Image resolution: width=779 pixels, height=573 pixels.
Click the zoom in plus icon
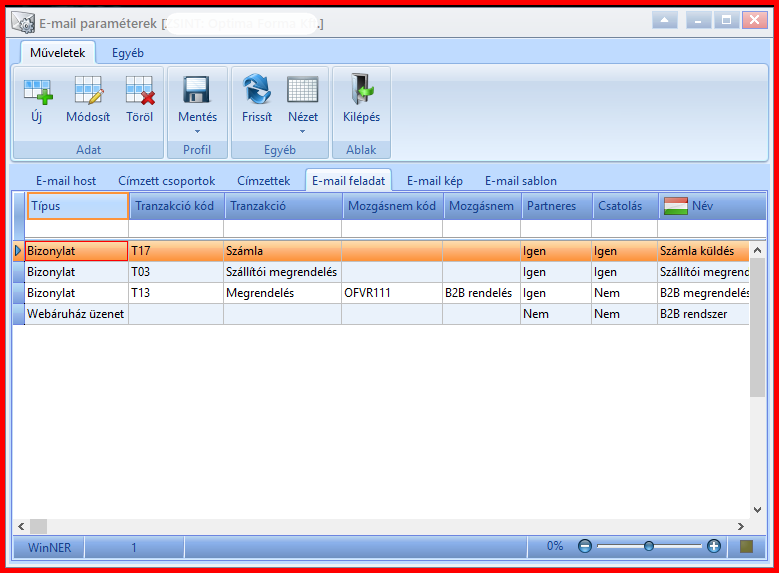point(714,546)
